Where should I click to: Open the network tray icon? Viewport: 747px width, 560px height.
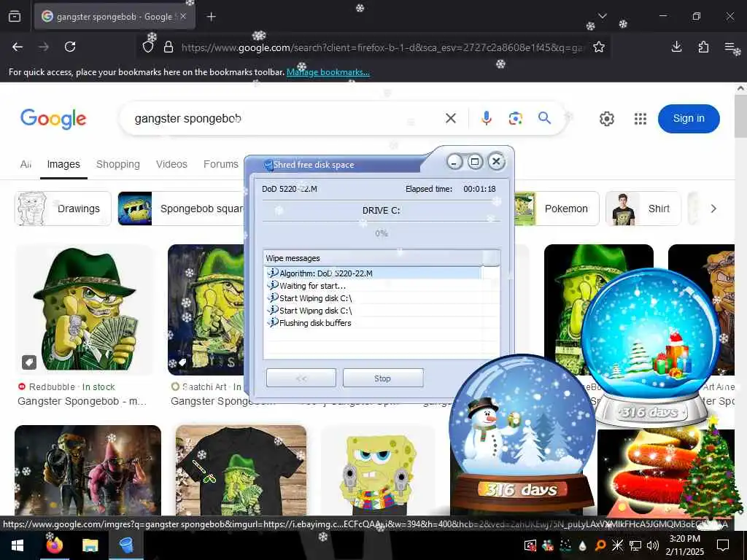point(635,545)
